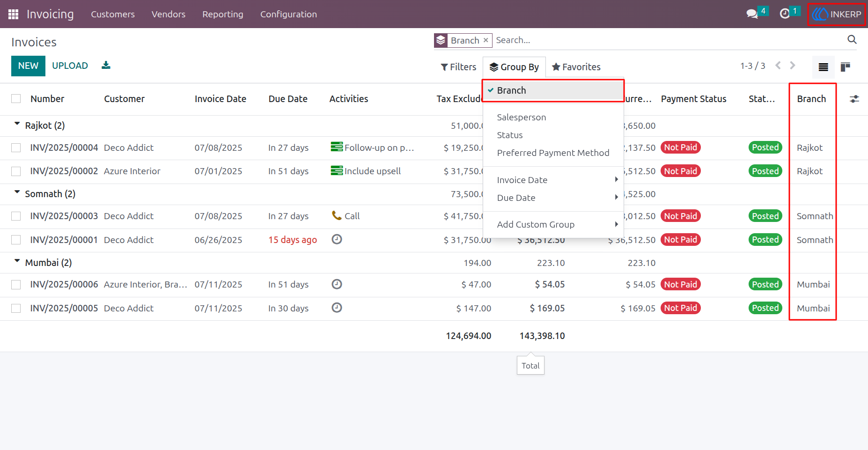Click the download arrow icon beside UPLOAD
Viewport: 868px width, 450px height.
click(x=106, y=65)
